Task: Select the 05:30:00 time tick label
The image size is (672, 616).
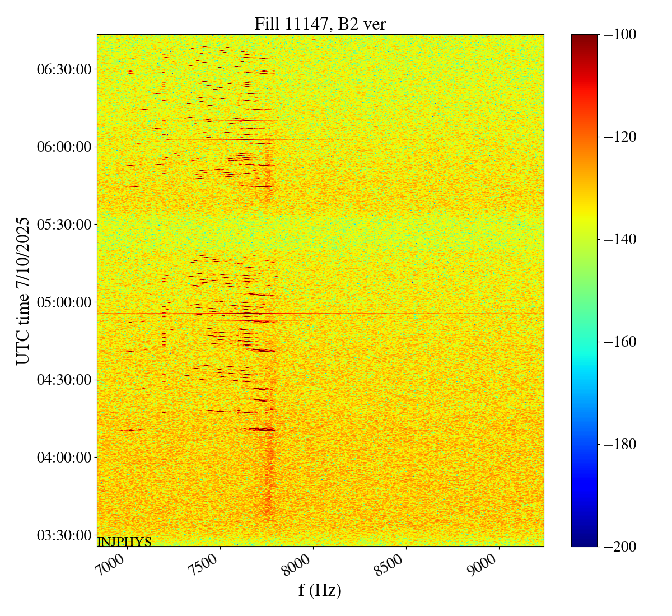Action: 64,225
